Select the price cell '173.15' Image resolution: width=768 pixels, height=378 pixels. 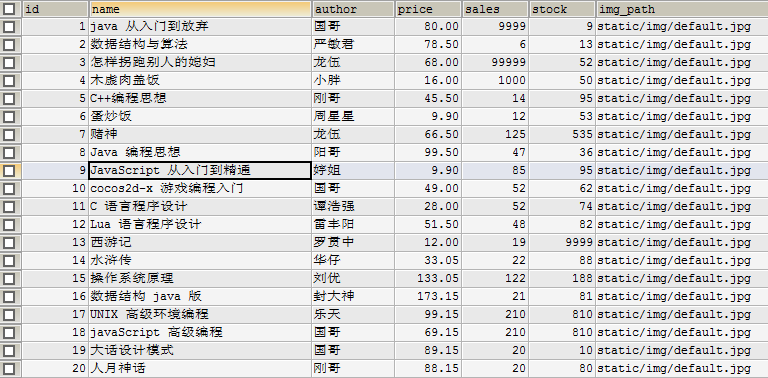(x=428, y=296)
